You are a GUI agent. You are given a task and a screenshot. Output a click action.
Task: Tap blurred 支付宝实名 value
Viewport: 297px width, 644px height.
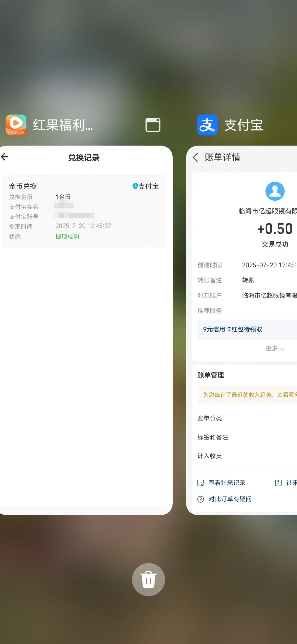click(64, 206)
